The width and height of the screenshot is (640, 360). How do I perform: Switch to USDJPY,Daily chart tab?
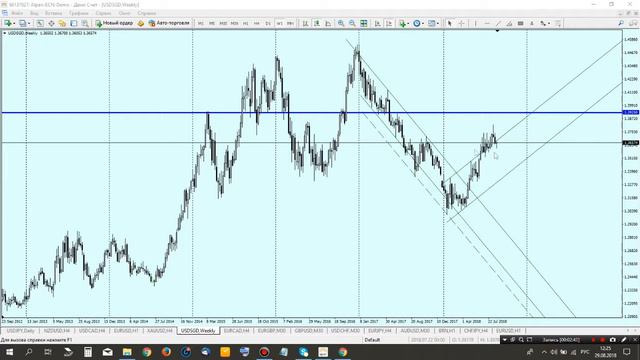tap(20, 331)
